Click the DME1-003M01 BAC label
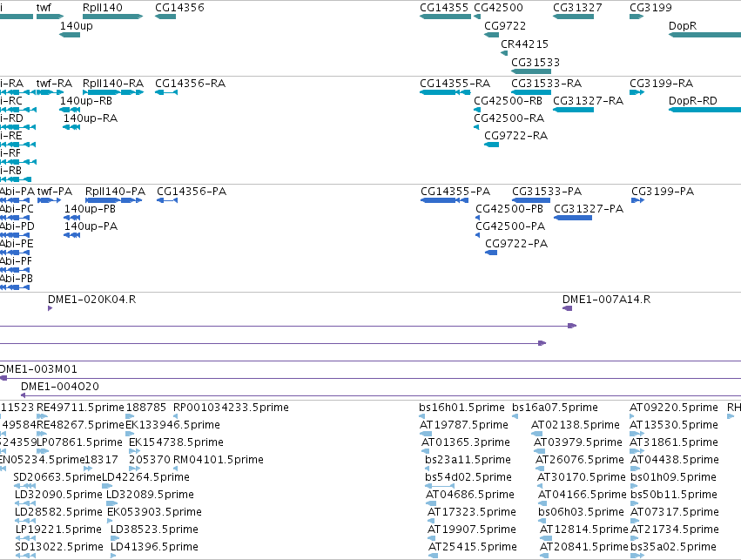 click(x=38, y=369)
